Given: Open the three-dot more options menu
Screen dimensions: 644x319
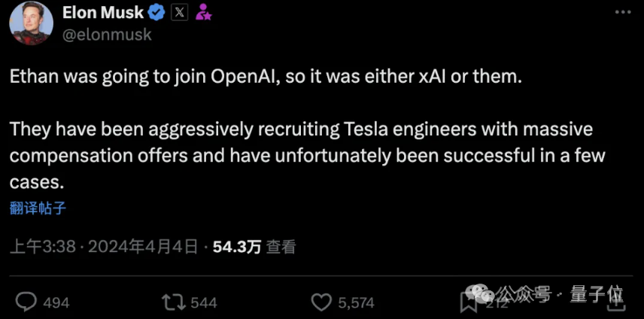Looking at the screenshot, I should pos(623,13).
